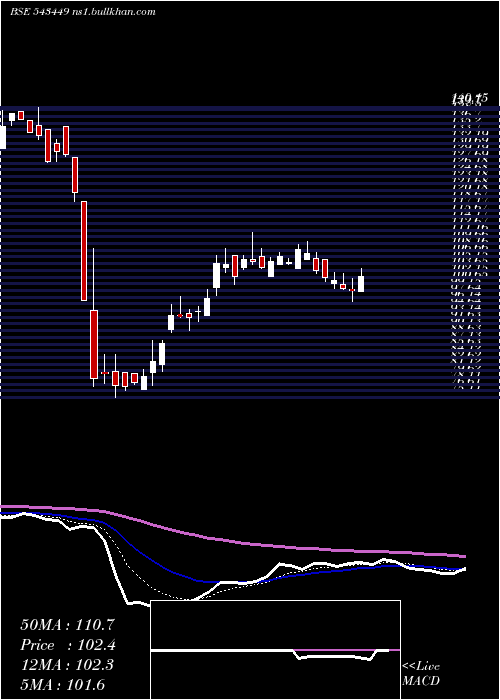This screenshot has width=500, height=700.
Task: Open the MACD inset chart box
Action: pos(275,650)
